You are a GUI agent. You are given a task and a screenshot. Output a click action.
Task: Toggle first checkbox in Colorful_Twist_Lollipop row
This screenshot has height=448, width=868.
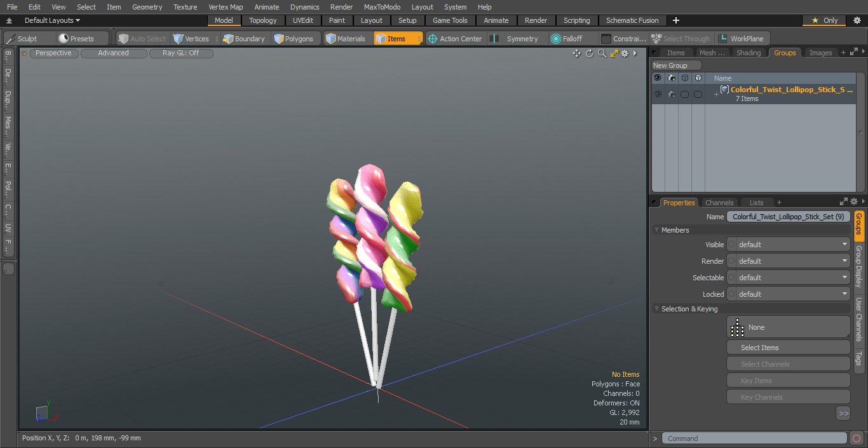[x=685, y=94]
